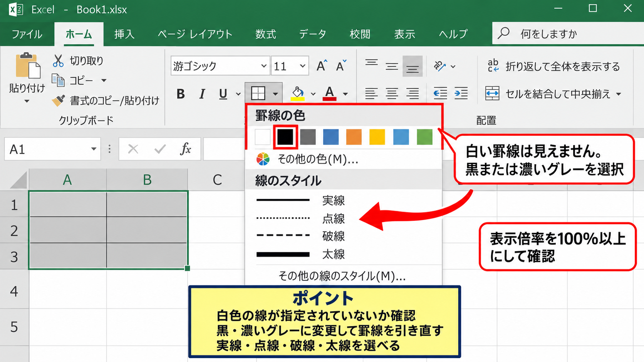Switch to the 数式 tab
Image resolution: width=644 pixels, height=362 pixels.
pyautogui.click(x=266, y=34)
